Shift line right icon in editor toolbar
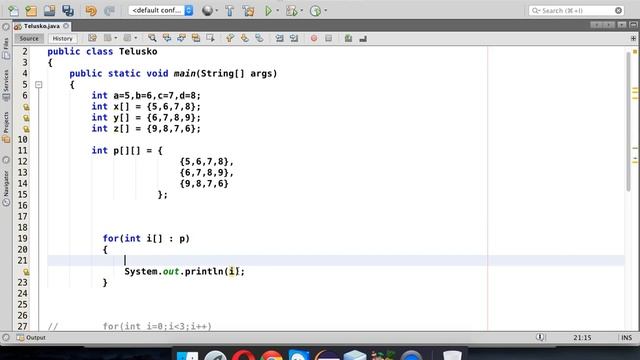This screenshot has height=360, width=640. tap(294, 38)
